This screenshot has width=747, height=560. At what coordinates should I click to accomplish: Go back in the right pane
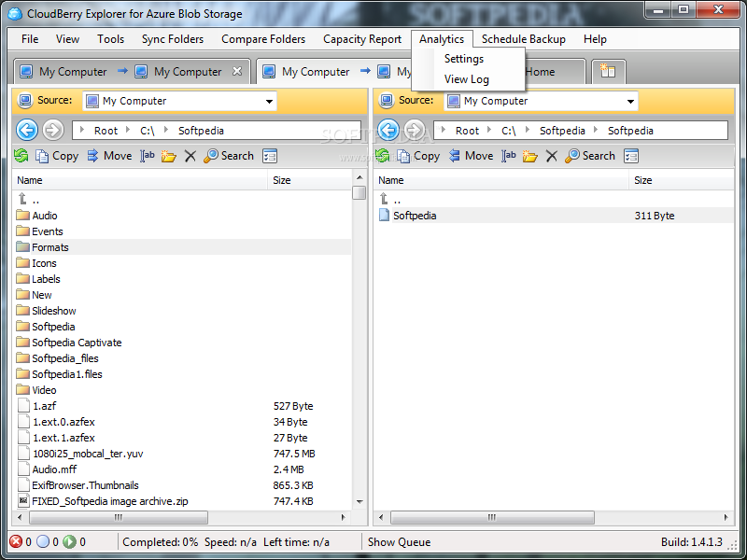pyautogui.click(x=388, y=130)
